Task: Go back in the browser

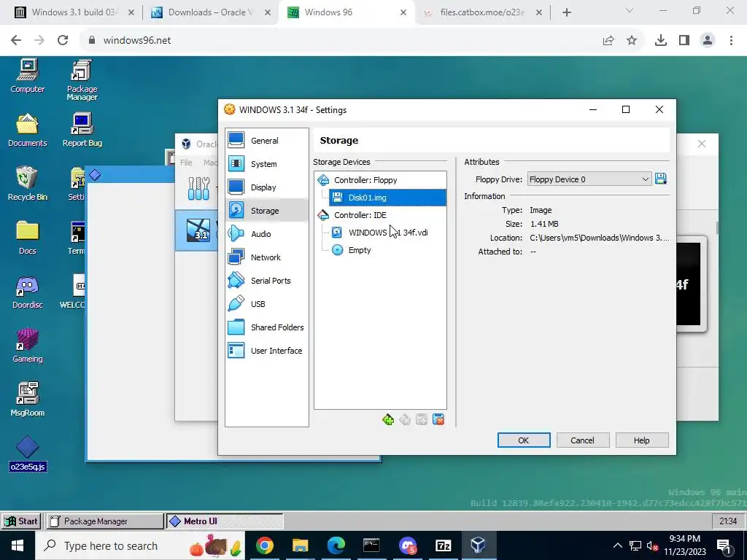Action: pyautogui.click(x=16, y=40)
